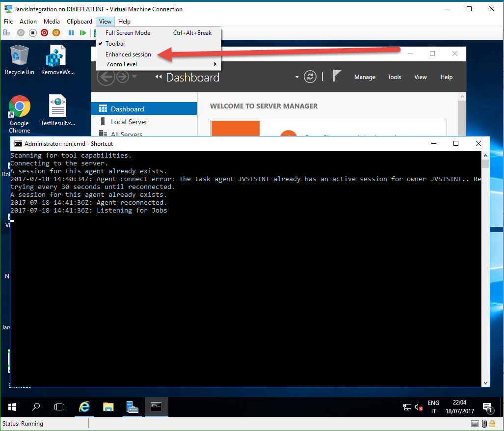
Task: Click the green Reset/Resume toolbar icon
Action: coord(83,33)
